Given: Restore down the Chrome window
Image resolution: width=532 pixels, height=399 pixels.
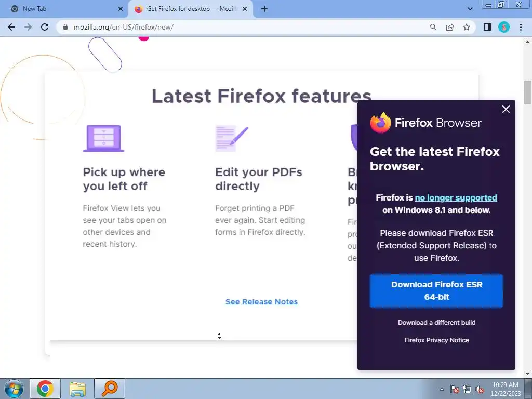Looking at the screenshot, I should click(x=501, y=4).
